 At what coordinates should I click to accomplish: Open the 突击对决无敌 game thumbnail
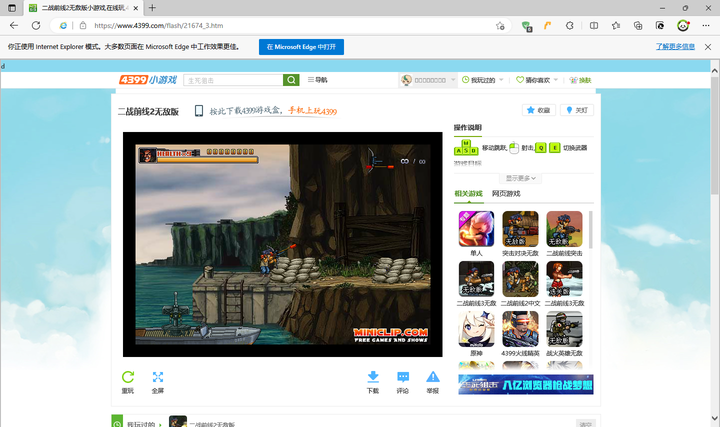[x=520, y=229]
